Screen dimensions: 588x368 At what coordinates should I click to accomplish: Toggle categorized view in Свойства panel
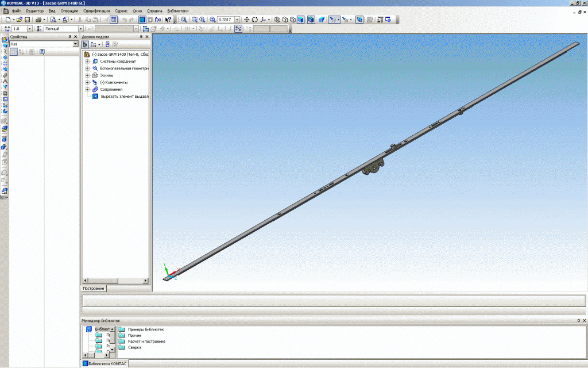(14, 52)
